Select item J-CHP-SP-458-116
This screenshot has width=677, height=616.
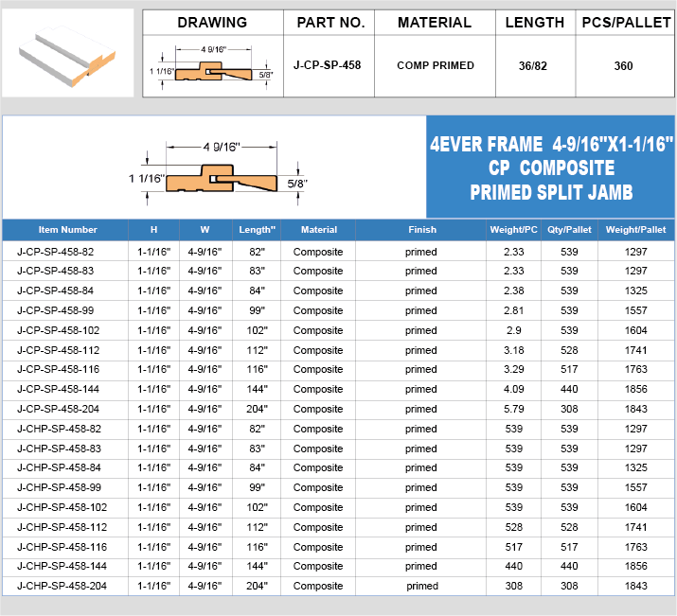tap(62, 547)
